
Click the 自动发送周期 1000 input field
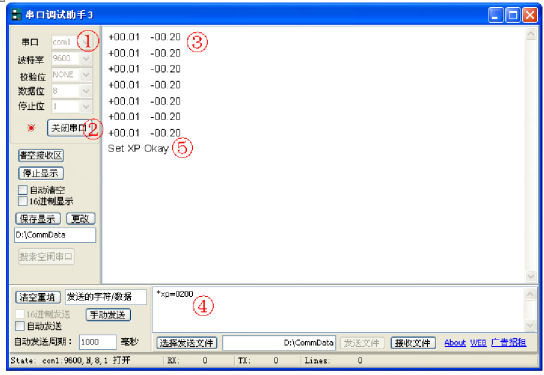(x=98, y=342)
